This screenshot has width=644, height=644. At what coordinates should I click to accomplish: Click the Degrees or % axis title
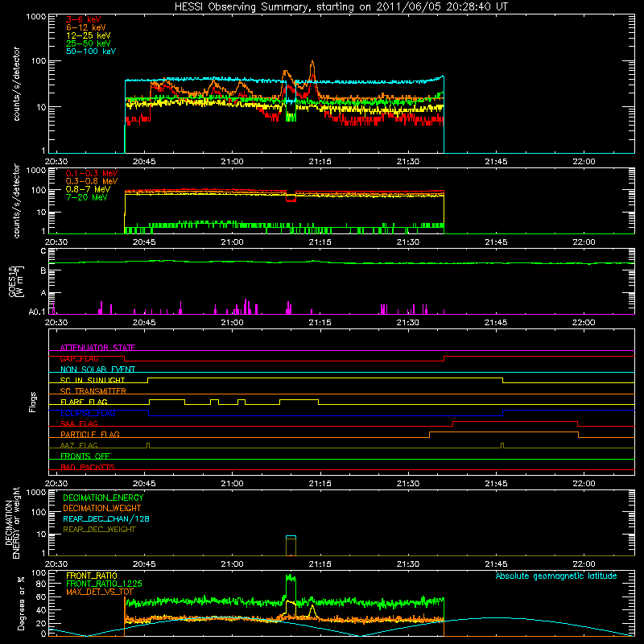tap(21, 603)
